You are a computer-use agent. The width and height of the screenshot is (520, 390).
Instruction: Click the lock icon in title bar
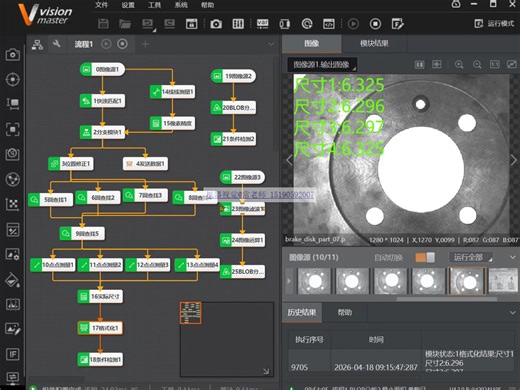pyautogui.click(x=456, y=4)
